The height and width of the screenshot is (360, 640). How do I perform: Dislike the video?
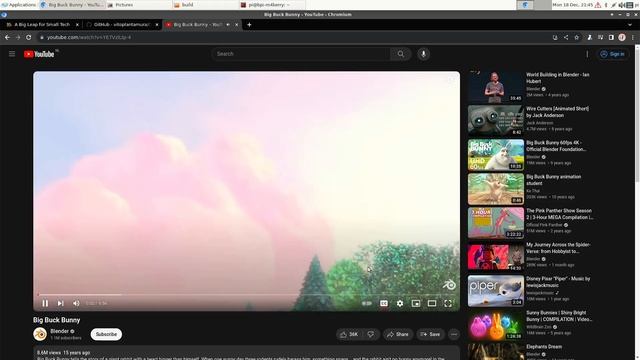coord(371,334)
